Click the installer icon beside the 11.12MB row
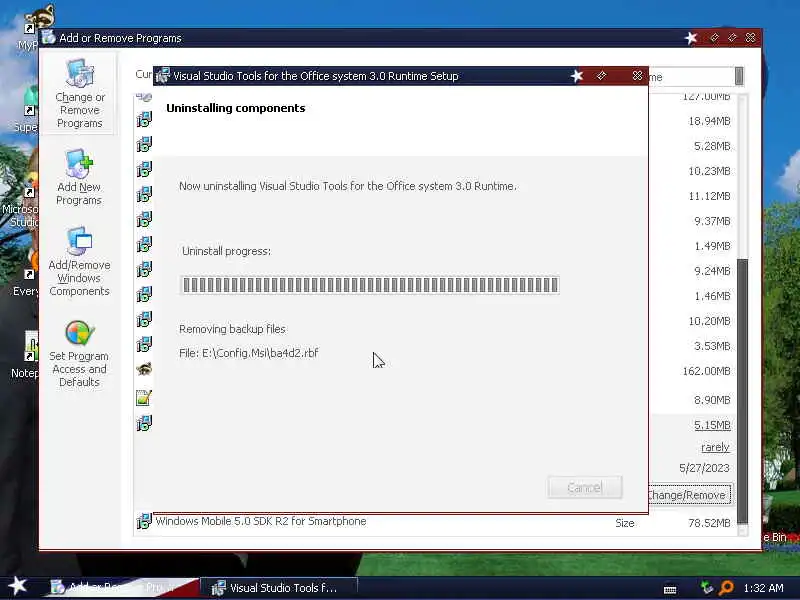 tap(144, 194)
